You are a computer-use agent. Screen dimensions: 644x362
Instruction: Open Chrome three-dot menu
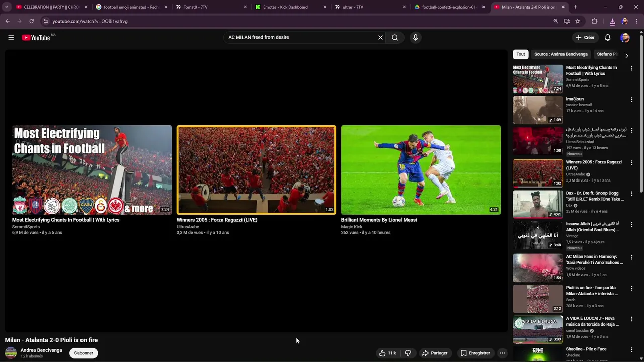[x=637, y=21]
